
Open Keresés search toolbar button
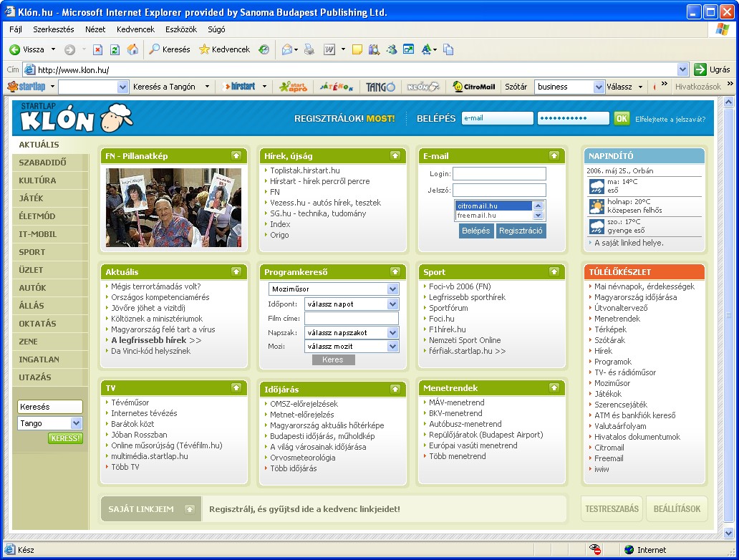point(170,49)
